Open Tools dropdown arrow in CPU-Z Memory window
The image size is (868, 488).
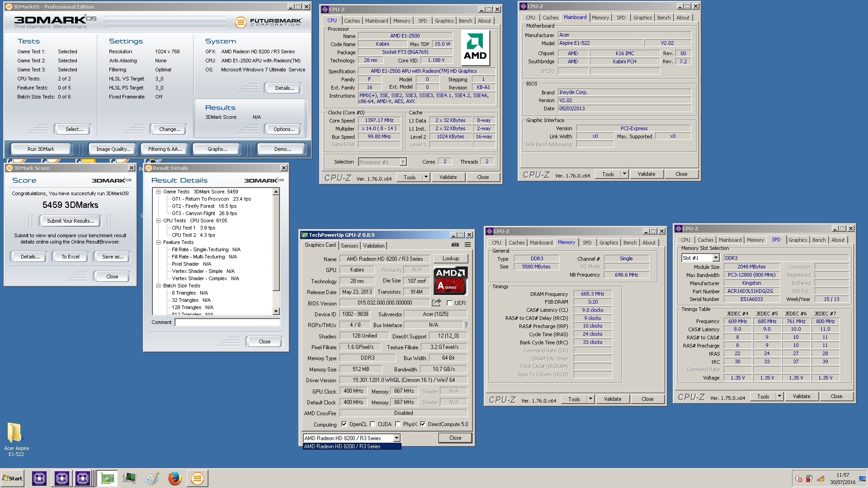click(590, 399)
